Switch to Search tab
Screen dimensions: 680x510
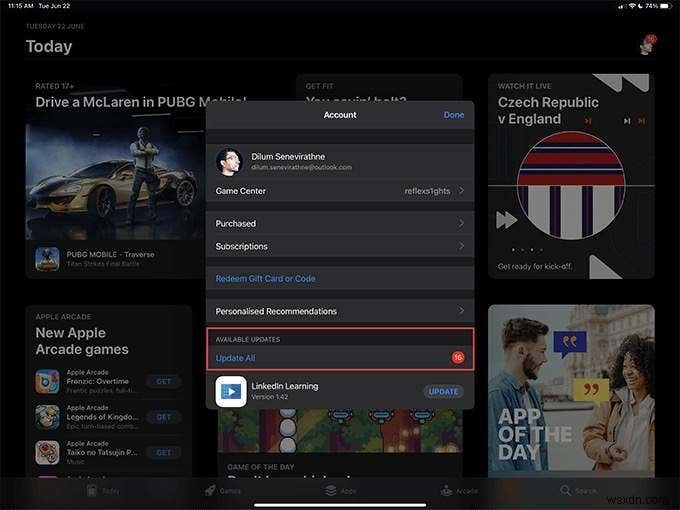pos(578,491)
